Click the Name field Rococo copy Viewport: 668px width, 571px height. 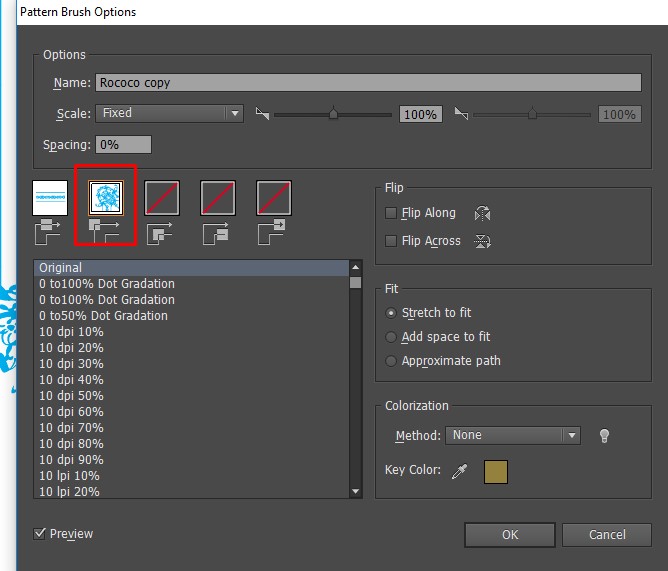369,83
